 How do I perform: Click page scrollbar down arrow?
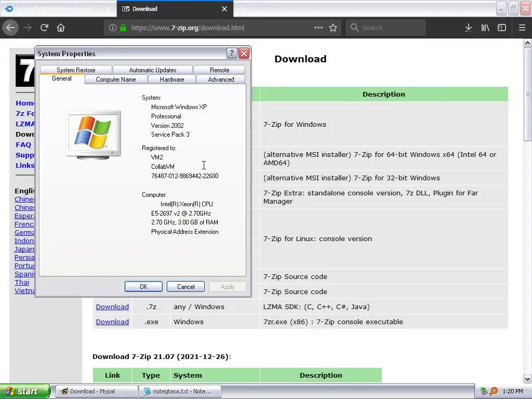coord(527,379)
